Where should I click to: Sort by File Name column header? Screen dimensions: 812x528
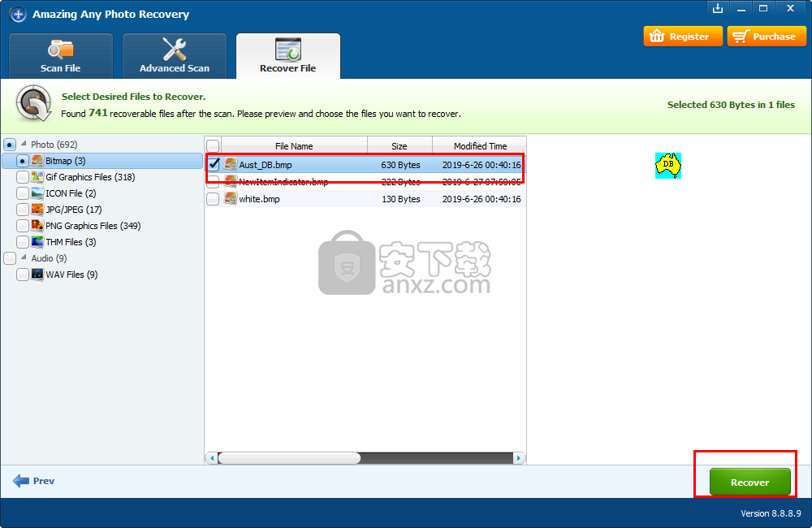tap(294, 146)
